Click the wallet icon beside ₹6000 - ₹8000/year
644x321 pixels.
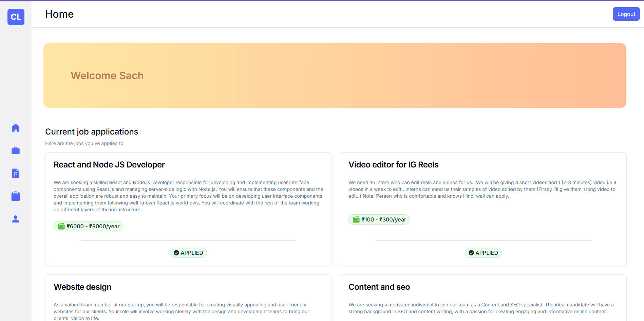pyautogui.click(x=61, y=226)
